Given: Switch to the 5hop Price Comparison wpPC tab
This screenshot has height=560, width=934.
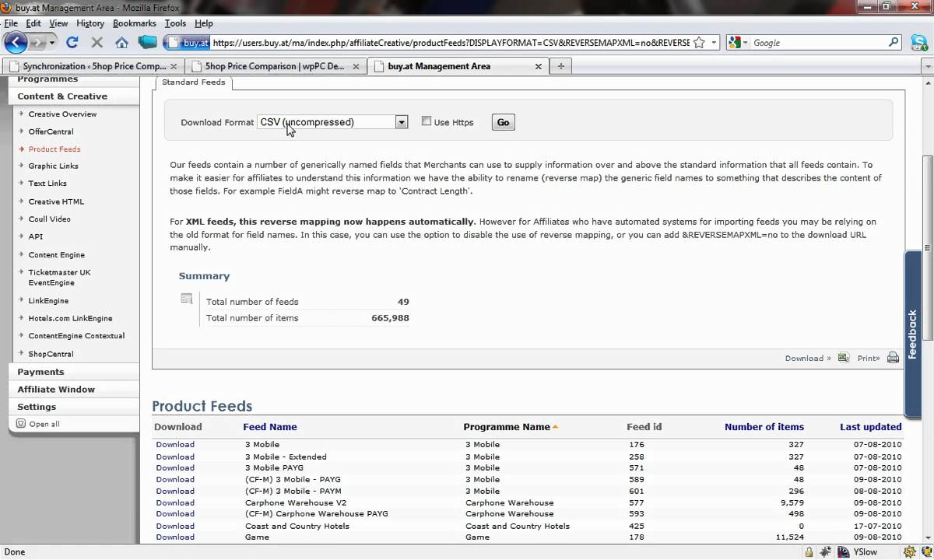Looking at the screenshot, I should pyautogui.click(x=276, y=66).
